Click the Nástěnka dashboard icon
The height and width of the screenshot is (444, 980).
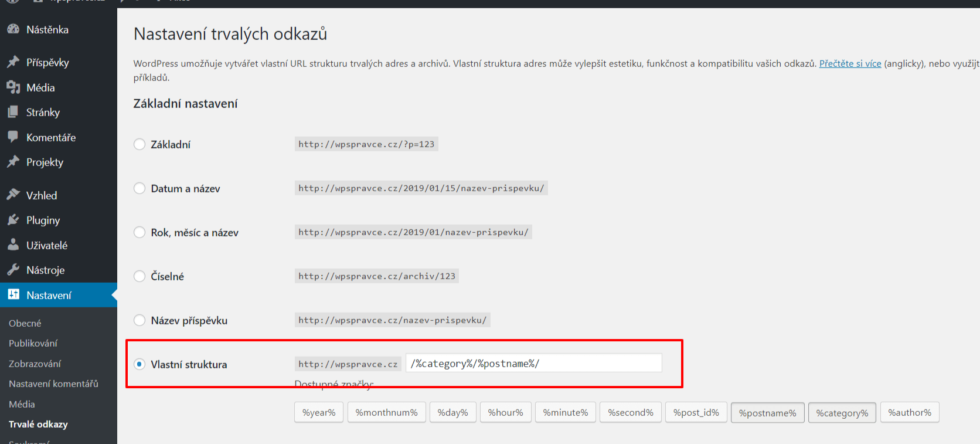(x=13, y=29)
